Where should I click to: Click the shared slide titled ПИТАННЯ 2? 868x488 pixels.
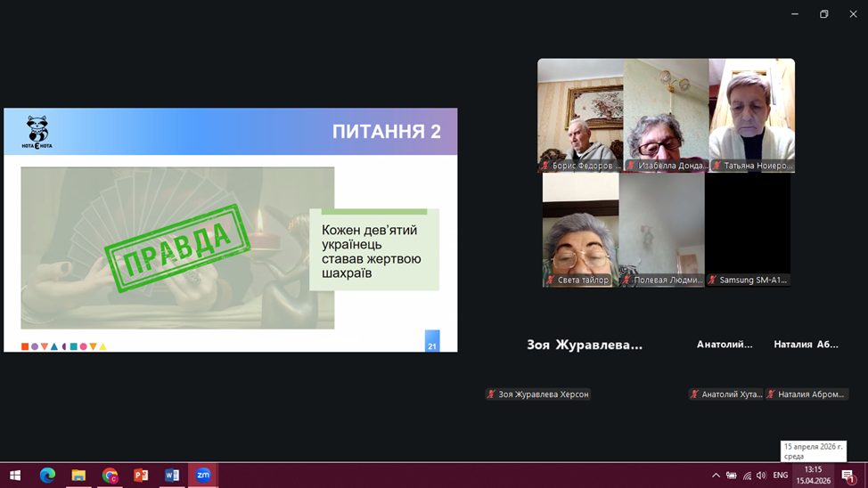tap(231, 230)
